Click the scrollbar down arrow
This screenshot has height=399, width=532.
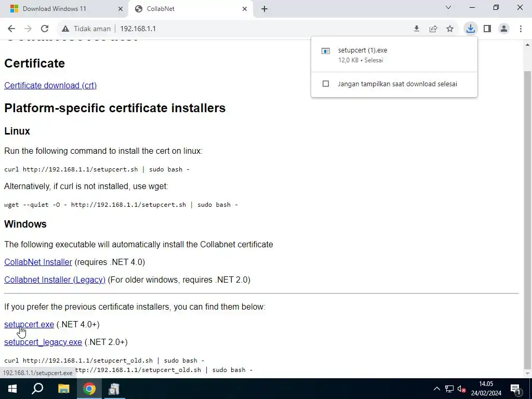[527, 373]
